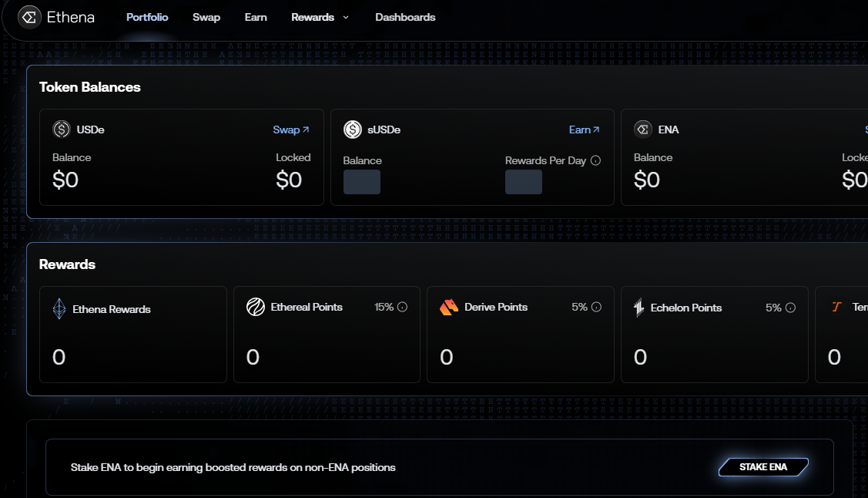Click the sUSDe token name
The image size is (868, 498).
coord(384,130)
